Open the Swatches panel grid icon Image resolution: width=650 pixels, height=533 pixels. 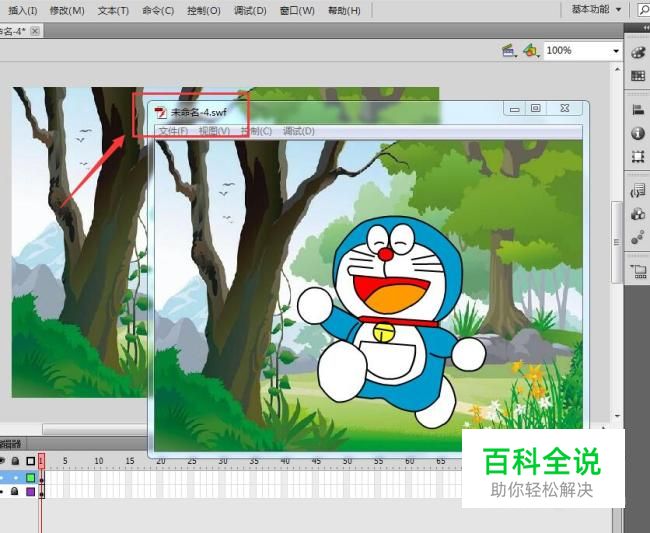638,76
